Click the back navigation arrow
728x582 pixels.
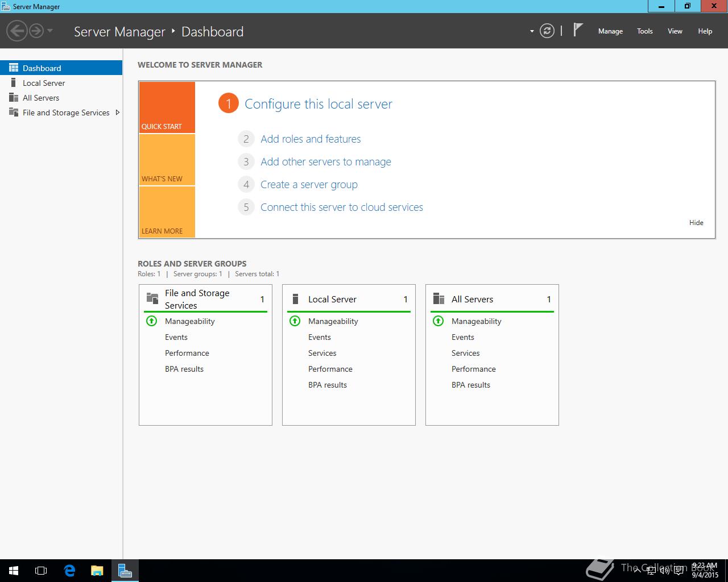(x=17, y=31)
